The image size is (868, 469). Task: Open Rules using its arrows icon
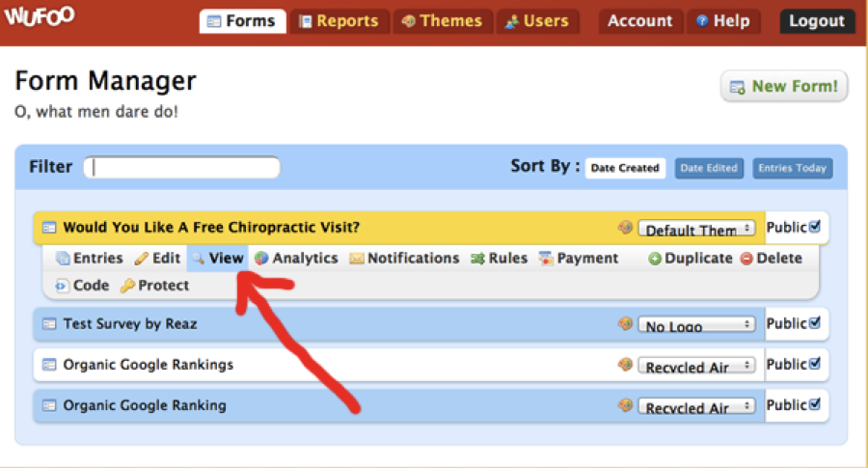coord(477,259)
